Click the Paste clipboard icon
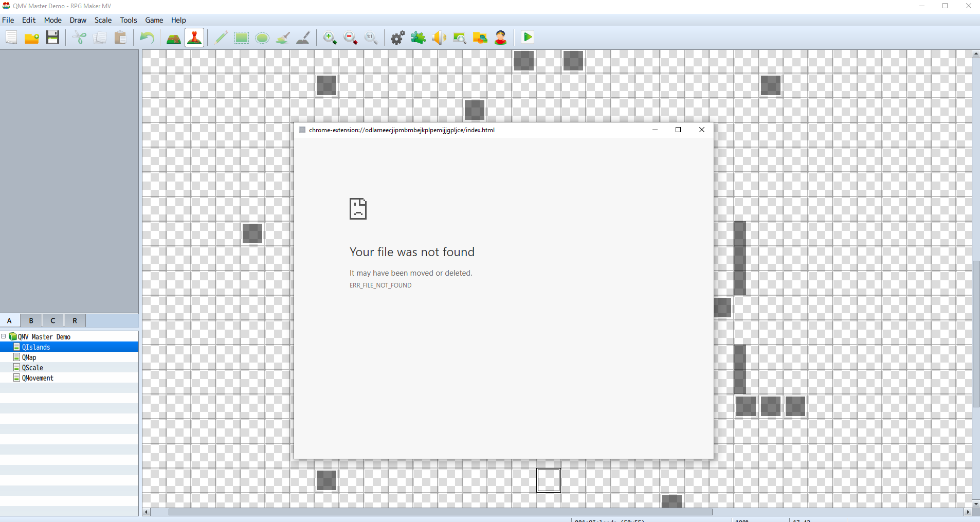The width and height of the screenshot is (980, 522). [x=120, y=38]
